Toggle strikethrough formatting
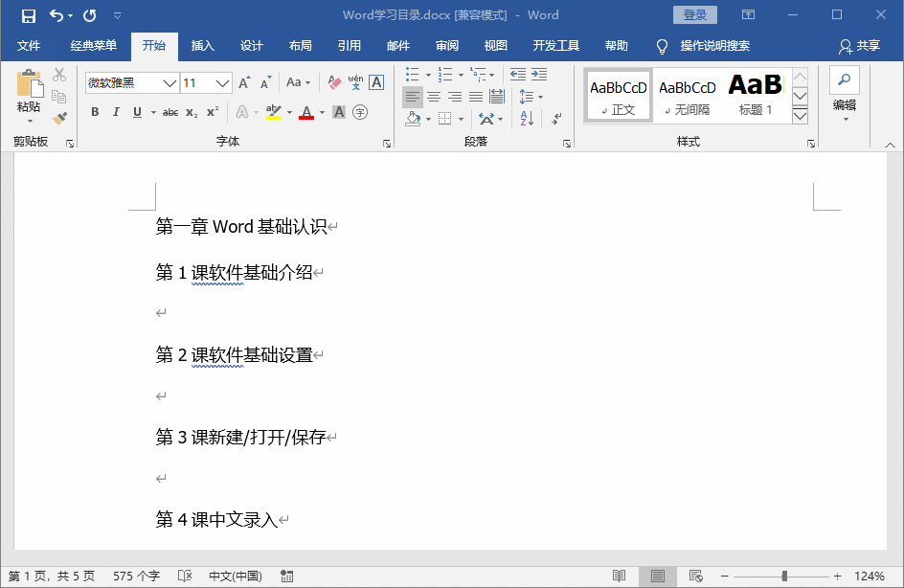904x588 pixels. 170,112
